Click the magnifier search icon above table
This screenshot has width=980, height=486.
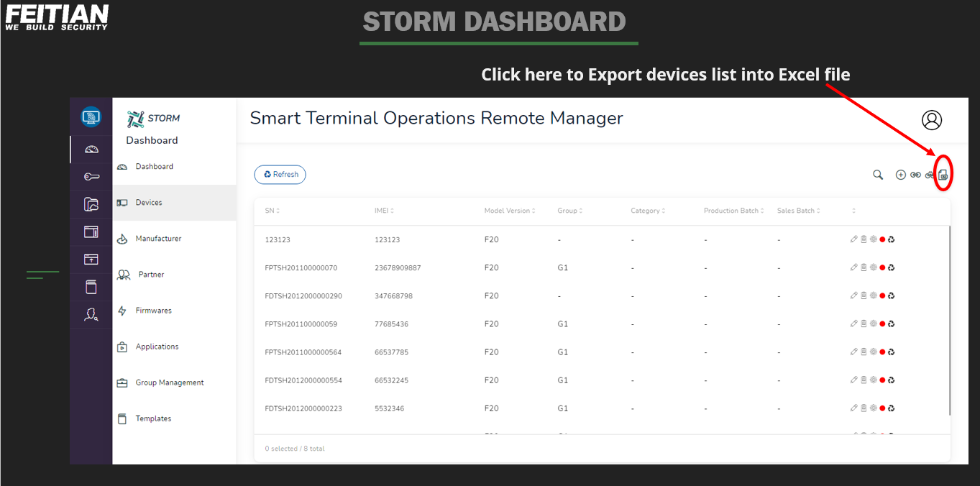[x=878, y=175]
